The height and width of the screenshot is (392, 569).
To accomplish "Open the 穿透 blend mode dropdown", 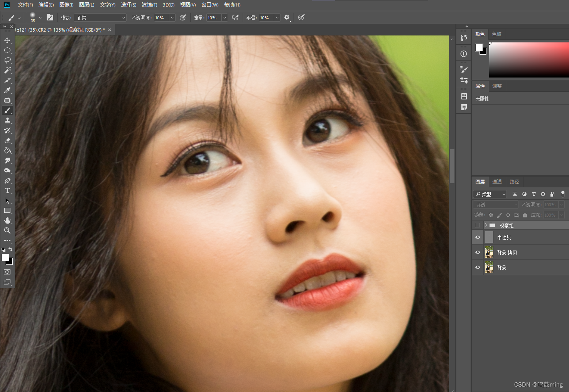I will (496, 205).
